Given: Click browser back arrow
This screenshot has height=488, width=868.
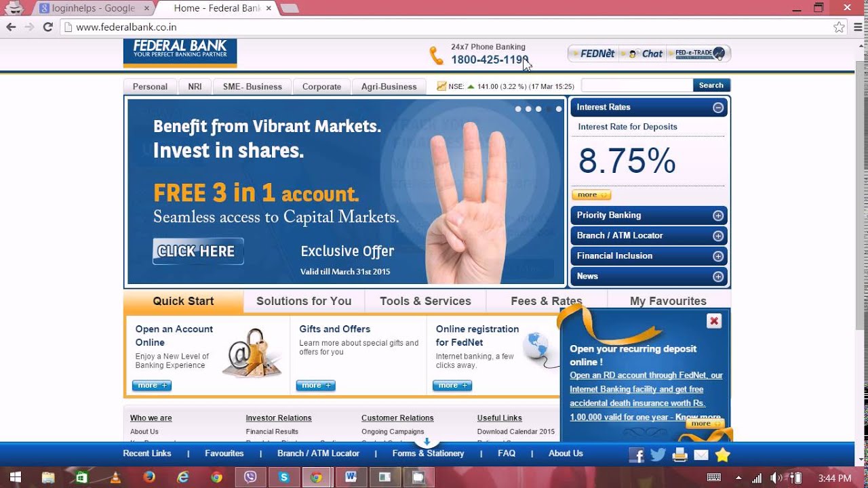Looking at the screenshot, I should (11, 27).
